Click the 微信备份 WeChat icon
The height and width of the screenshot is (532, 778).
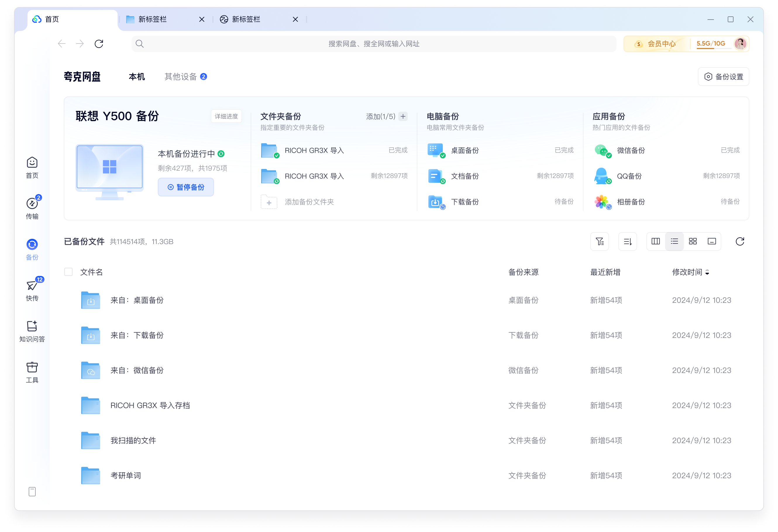[x=602, y=150]
